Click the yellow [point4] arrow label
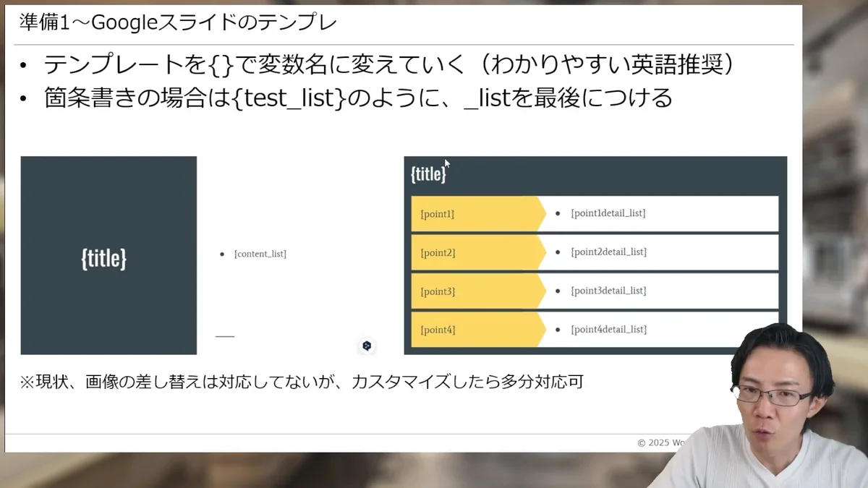 [478, 330]
